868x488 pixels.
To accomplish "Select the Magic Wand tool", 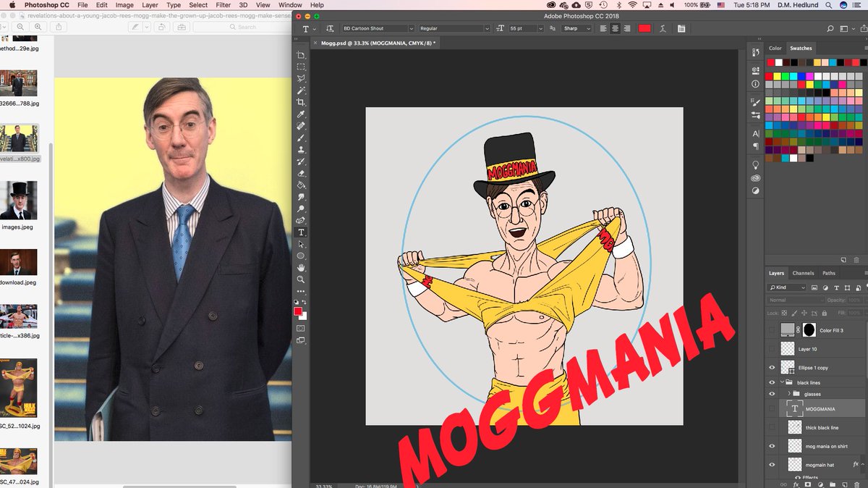I will pos(301,91).
